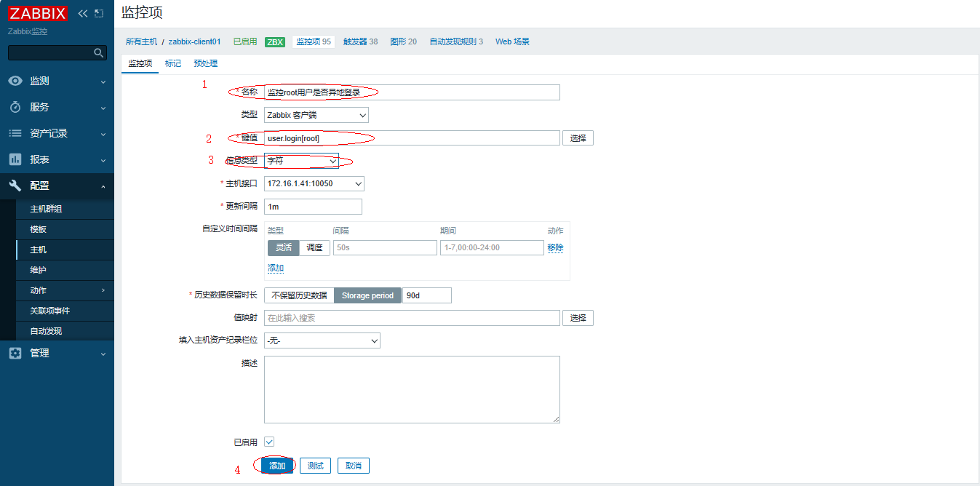Viewport: 980px width, 486px height.
Task: Switch to the 预处理 tab
Action: tap(205, 63)
